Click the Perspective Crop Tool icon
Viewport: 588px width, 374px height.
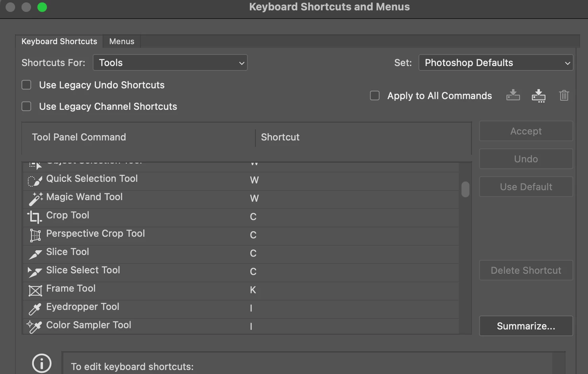[35, 236]
